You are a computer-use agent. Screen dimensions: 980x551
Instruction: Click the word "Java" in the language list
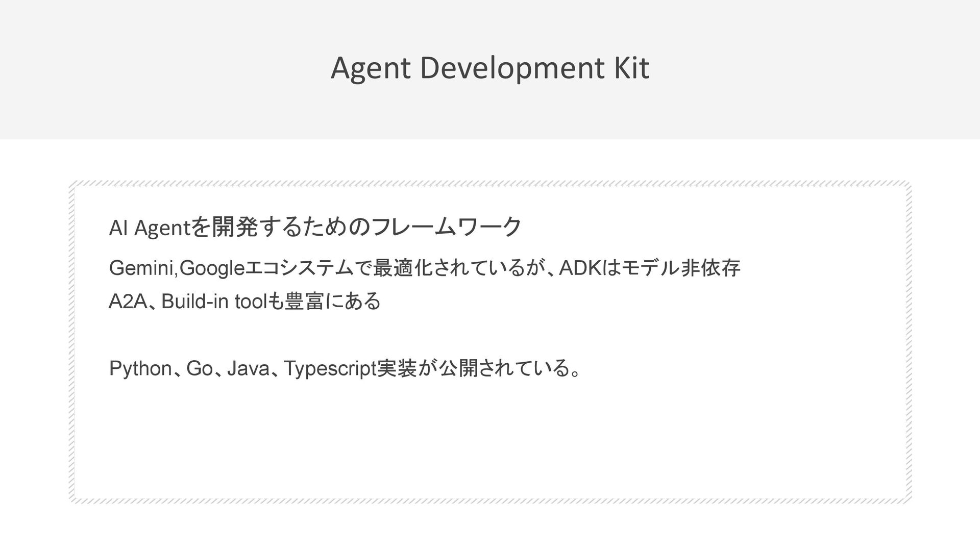[x=248, y=368]
